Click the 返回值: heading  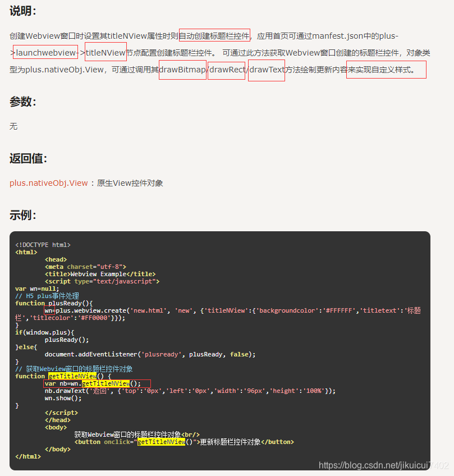coord(28,158)
